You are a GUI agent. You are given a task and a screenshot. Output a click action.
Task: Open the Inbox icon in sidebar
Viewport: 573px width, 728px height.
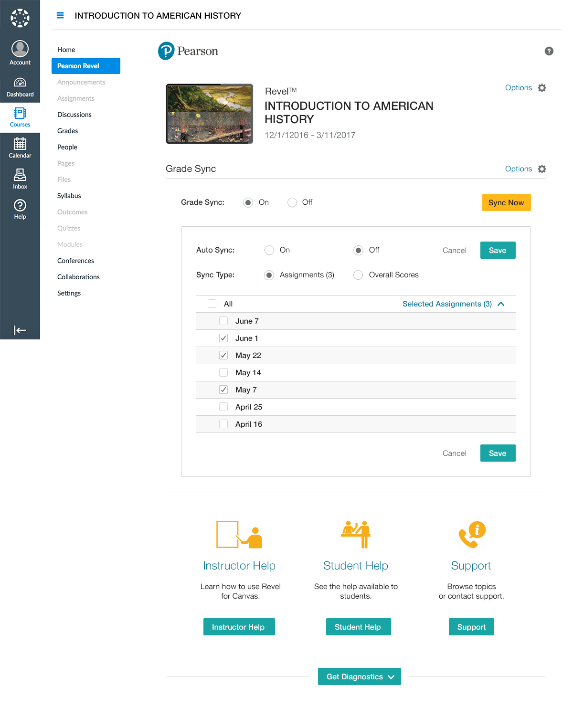(x=20, y=175)
